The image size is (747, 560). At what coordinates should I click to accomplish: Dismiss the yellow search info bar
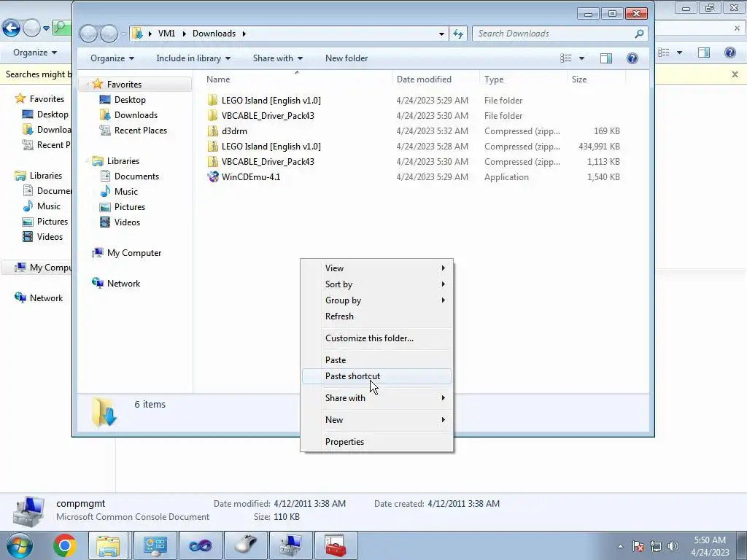click(735, 74)
